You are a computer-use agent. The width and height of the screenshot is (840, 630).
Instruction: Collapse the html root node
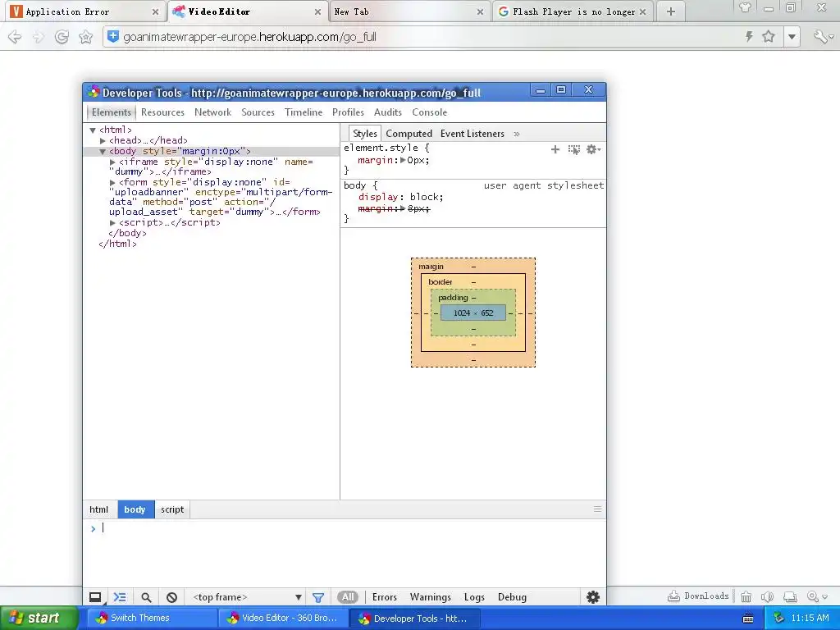[x=93, y=130]
